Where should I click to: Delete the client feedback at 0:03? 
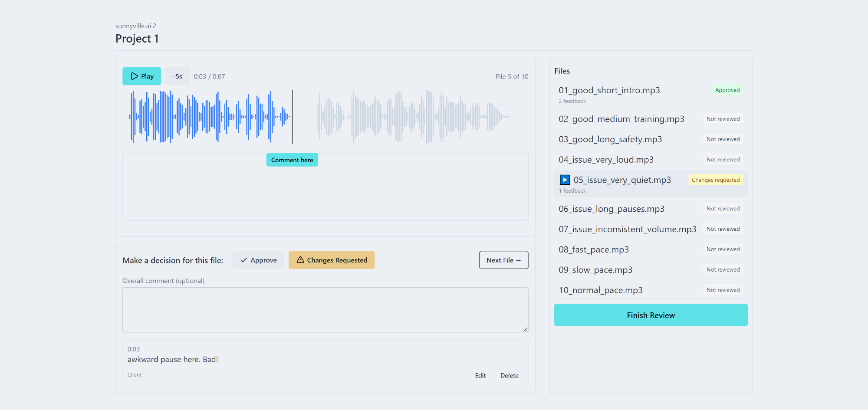[509, 375]
